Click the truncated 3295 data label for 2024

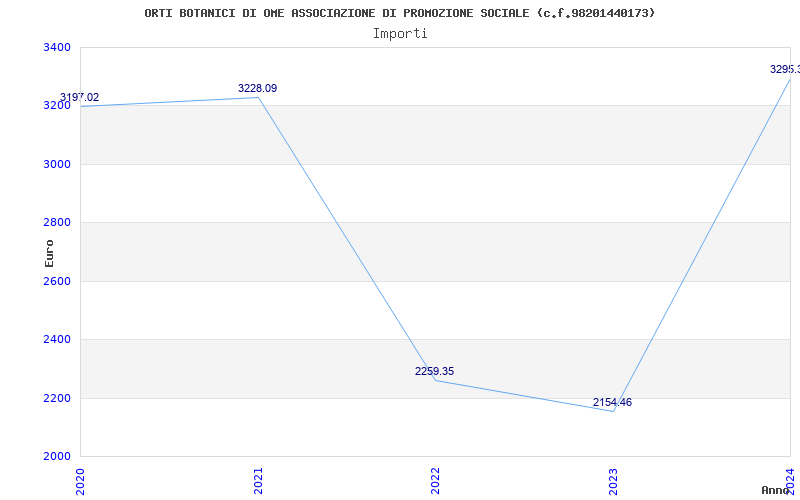point(785,69)
